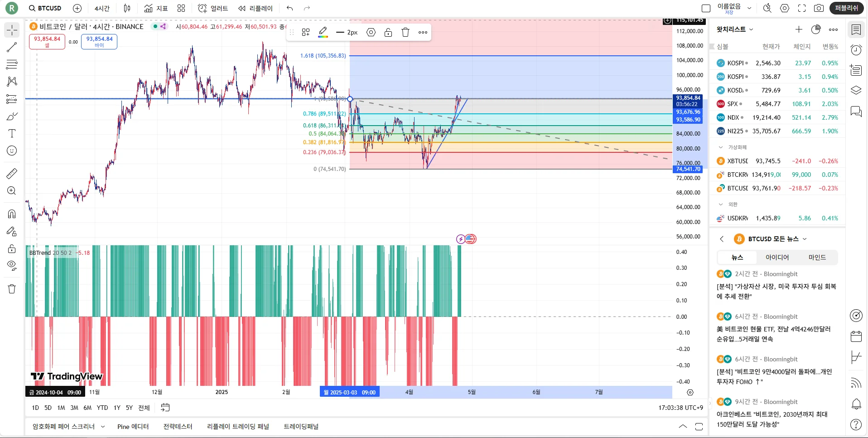The image size is (868, 438).
Task: Open the 4시간 interval menu
Action: click(102, 8)
